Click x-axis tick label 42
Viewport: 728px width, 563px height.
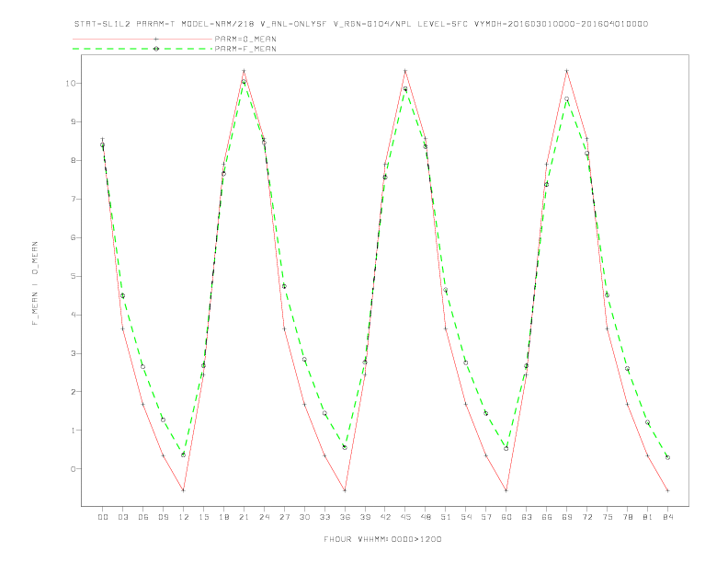385,517
